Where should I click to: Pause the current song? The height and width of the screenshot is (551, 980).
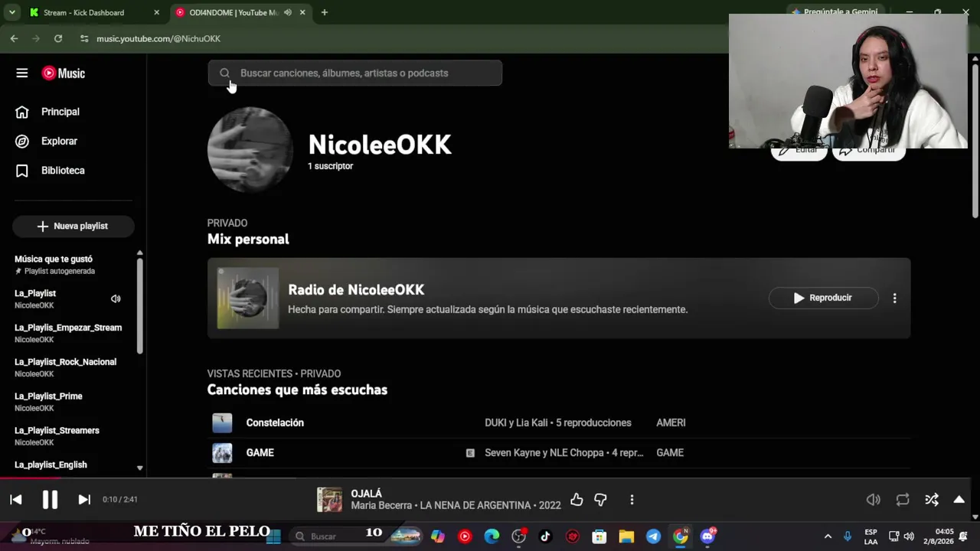(50, 500)
